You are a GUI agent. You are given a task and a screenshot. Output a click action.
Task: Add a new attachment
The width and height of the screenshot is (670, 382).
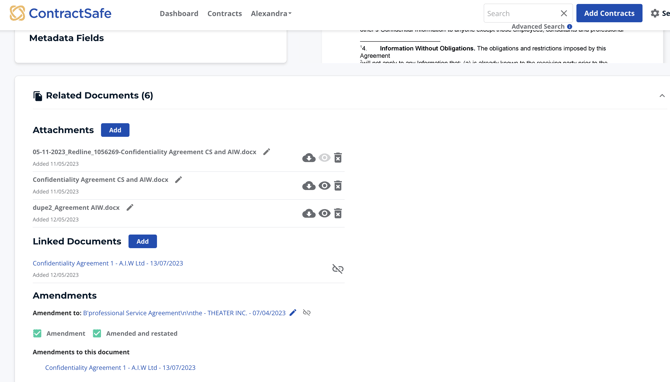[115, 130]
